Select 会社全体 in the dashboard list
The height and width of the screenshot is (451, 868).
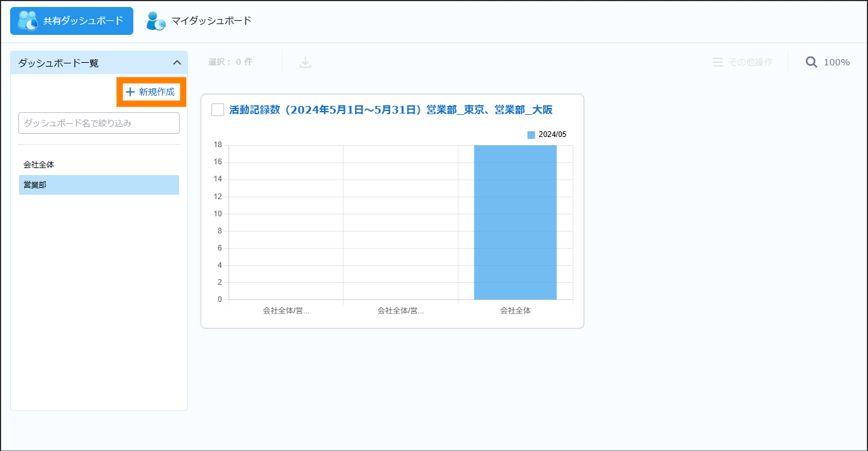tap(39, 164)
